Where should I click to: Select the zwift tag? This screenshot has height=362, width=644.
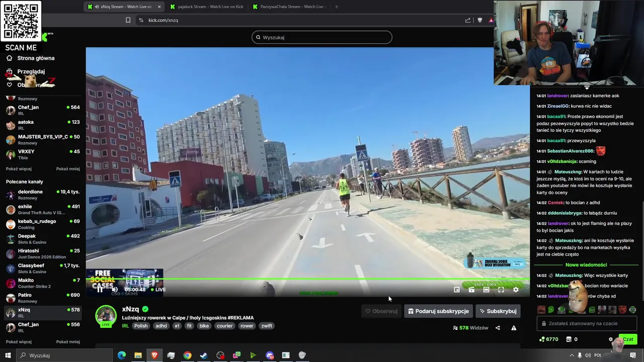(x=267, y=326)
